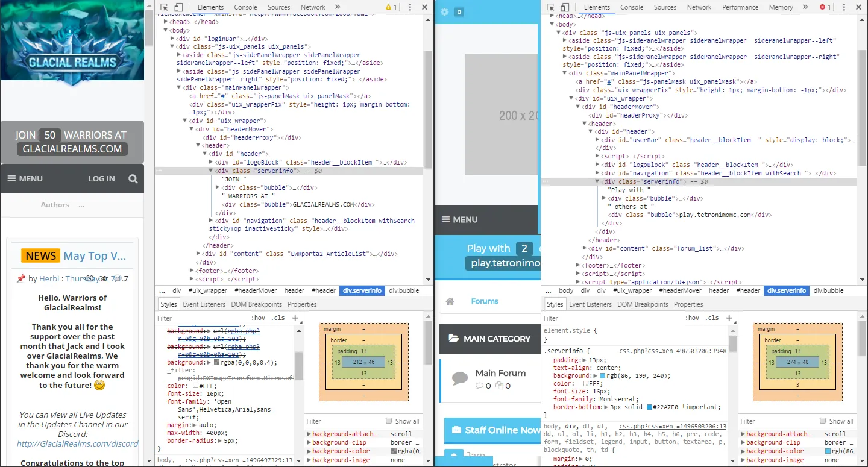Click the search magnifier on GlacialRealms site

133,178
